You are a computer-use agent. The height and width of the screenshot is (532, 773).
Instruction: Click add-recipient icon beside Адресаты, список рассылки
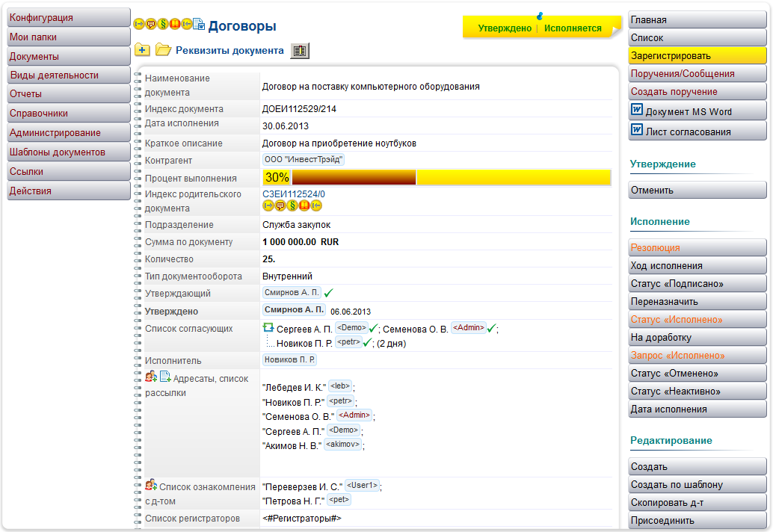151,375
